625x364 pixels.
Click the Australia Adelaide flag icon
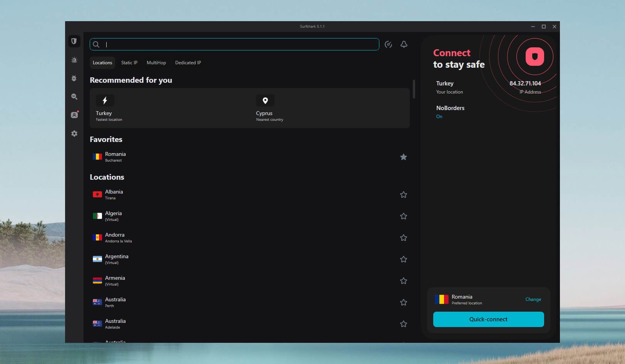pyautogui.click(x=97, y=324)
